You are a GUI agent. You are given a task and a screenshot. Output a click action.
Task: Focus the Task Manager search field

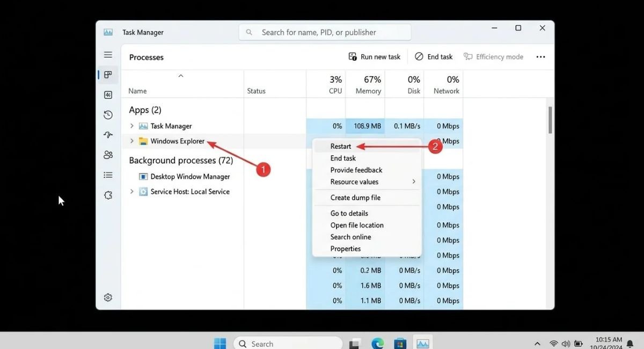[x=325, y=32]
